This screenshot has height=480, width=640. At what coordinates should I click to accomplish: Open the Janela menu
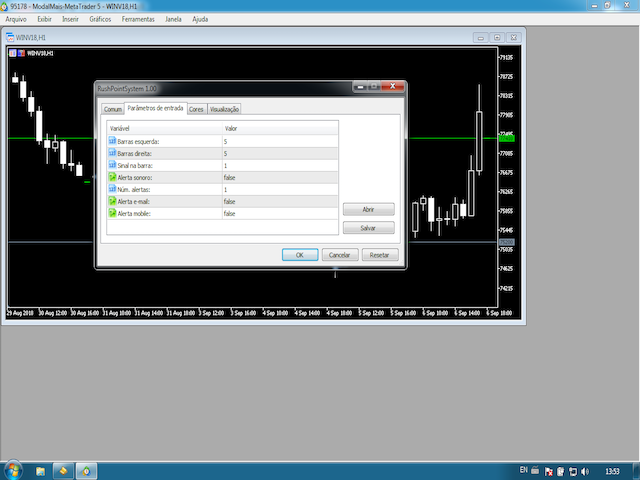point(173,19)
